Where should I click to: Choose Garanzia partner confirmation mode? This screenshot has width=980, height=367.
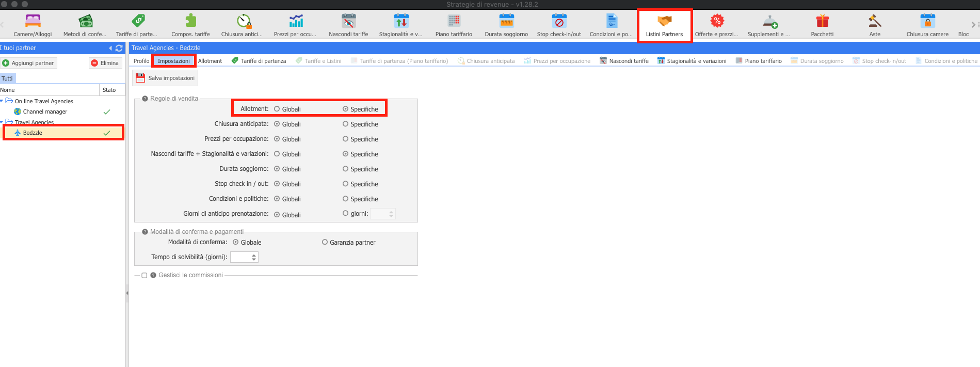(x=325, y=242)
